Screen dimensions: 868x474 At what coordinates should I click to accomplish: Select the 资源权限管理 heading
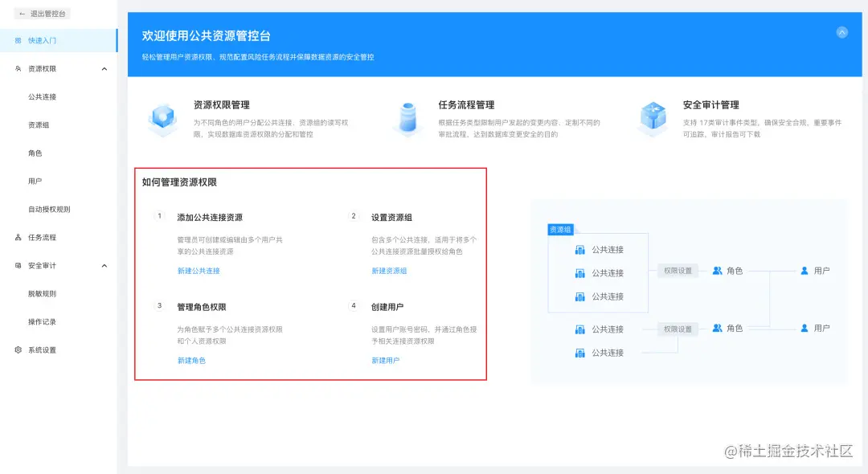tap(222, 105)
